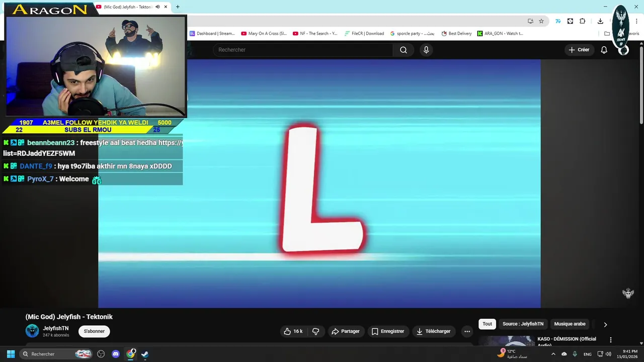Image resolution: width=644 pixels, height=362 pixels.
Task: Subscribe with S'abonner button
Action: (94, 331)
